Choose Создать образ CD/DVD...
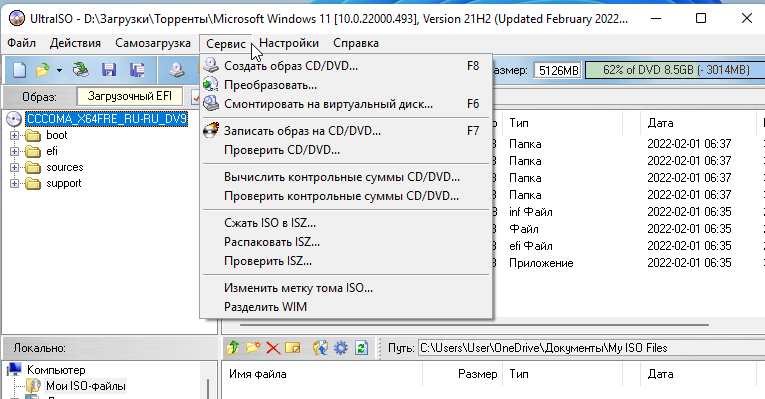 [345, 65]
